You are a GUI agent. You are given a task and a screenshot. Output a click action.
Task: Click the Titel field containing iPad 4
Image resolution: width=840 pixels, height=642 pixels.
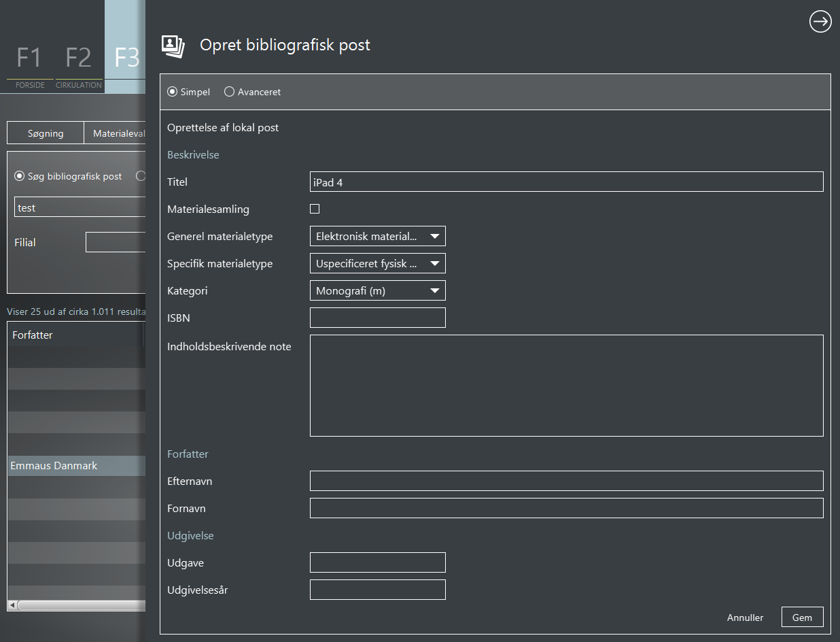[x=567, y=182]
